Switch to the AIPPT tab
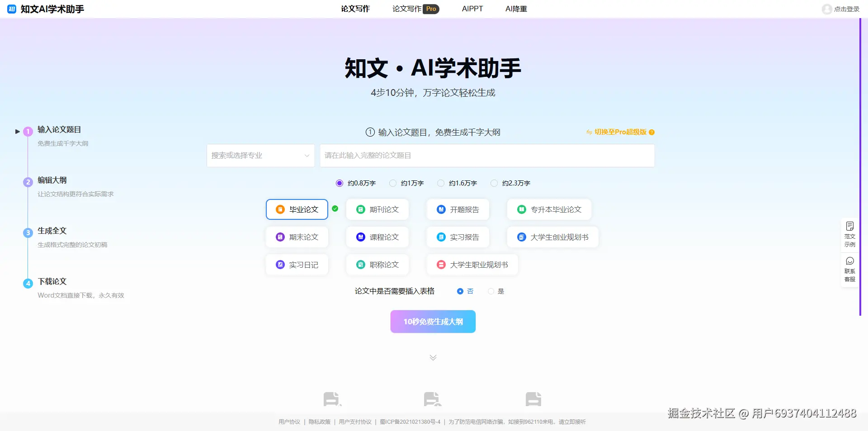Viewport: 868px width, 431px height. point(472,9)
